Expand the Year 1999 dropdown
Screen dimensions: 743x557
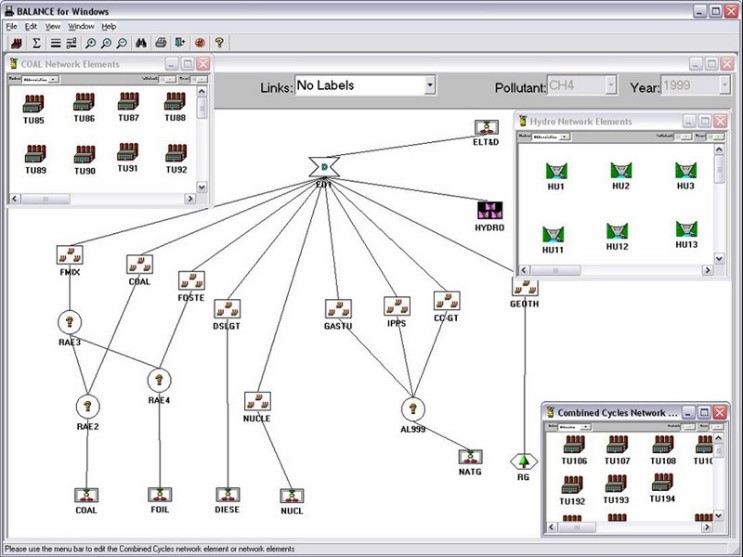tap(724, 87)
